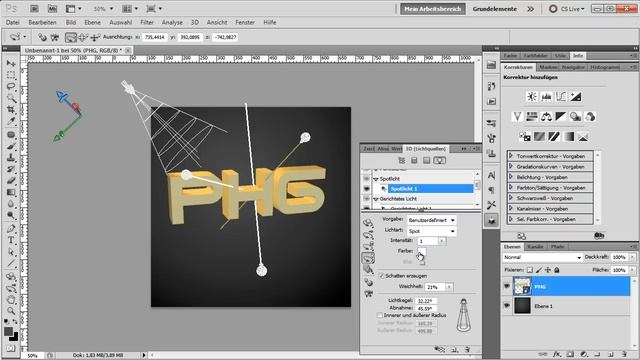Choose the Zoom tool in the toolbox

(11, 311)
